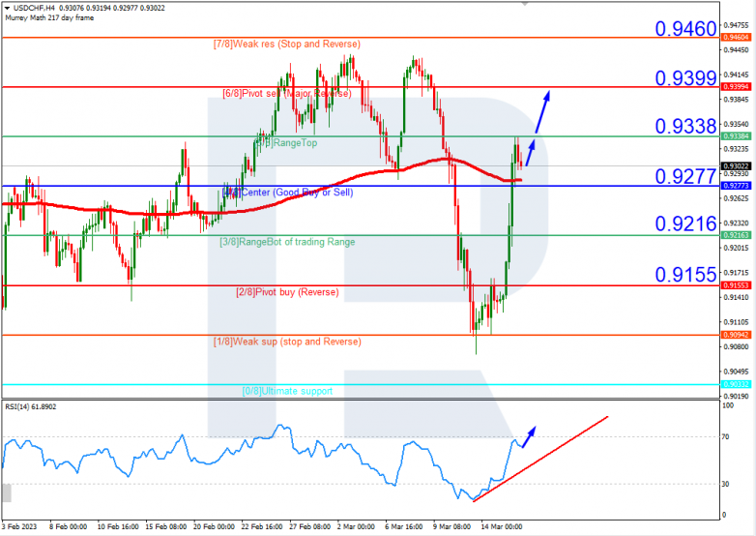The height and width of the screenshot is (536, 756).
Task: Click the orange 0.94604 price axis tag
Action: pos(737,37)
